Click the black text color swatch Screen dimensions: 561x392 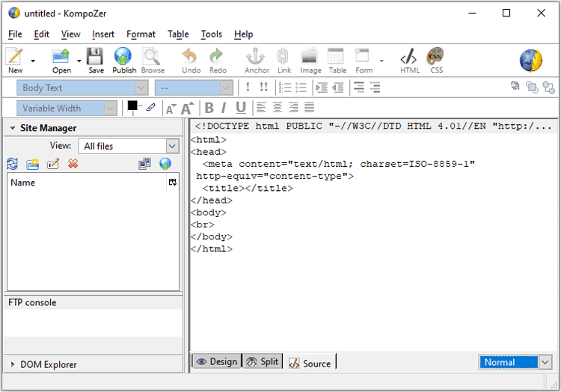[132, 105]
